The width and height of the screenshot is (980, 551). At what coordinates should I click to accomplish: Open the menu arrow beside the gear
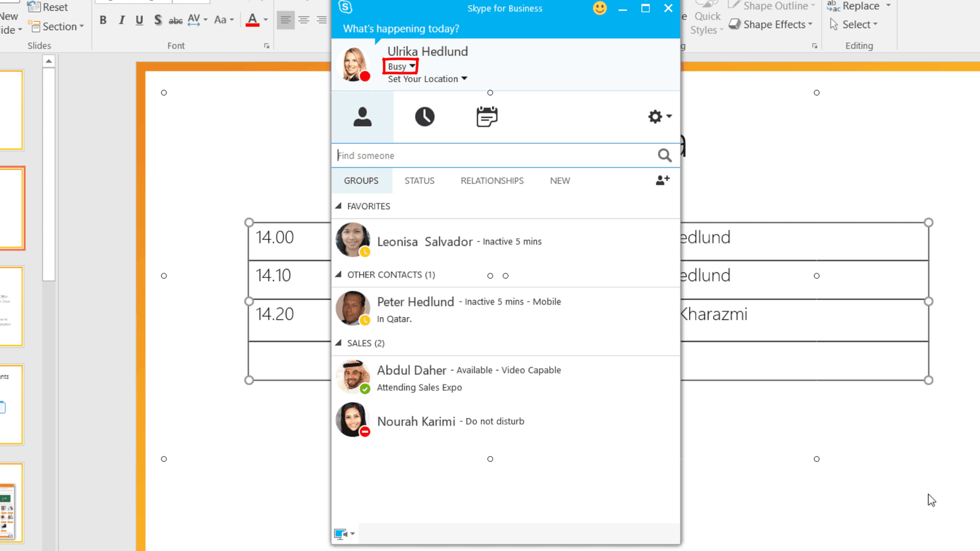[669, 116]
